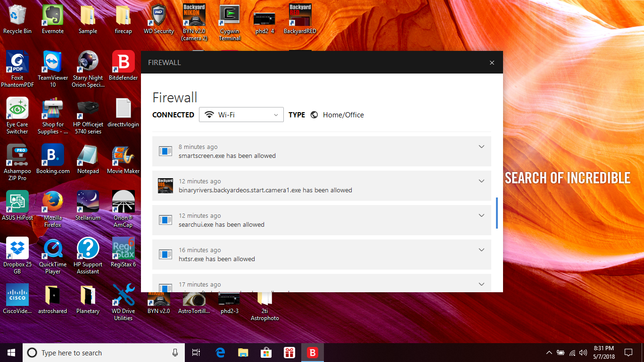Viewport: 644px width, 362px height.
Task: Click the firewall list scrollbar thumb
Action: [x=496, y=213]
